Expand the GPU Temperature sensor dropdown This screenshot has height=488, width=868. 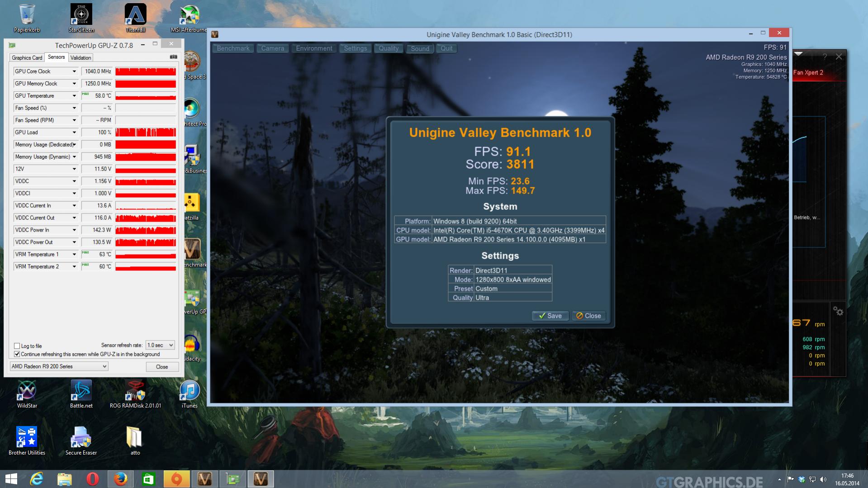pos(74,96)
